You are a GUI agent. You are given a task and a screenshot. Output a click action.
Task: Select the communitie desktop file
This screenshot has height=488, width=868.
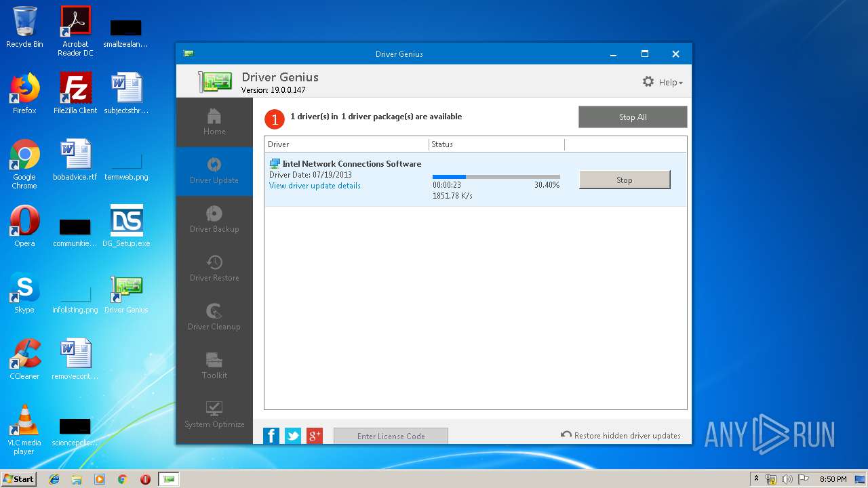pos(75,232)
